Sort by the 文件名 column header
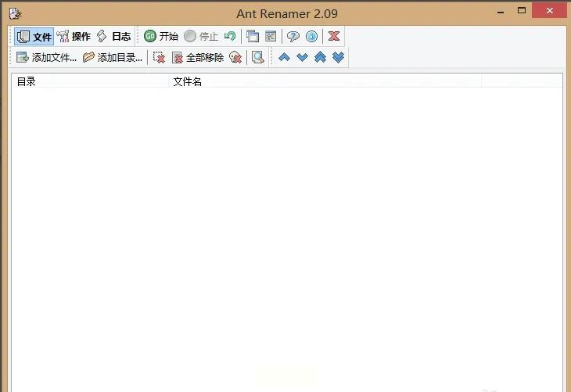 coord(325,81)
